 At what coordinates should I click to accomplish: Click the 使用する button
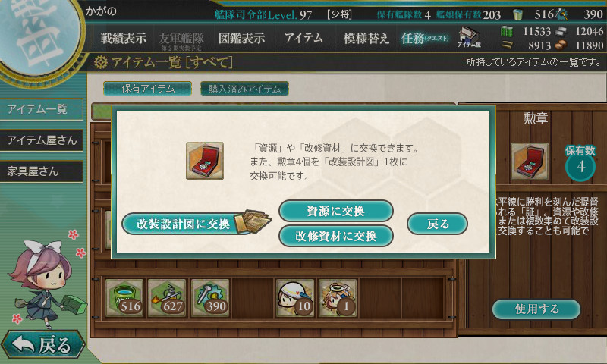pyautogui.click(x=536, y=309)
